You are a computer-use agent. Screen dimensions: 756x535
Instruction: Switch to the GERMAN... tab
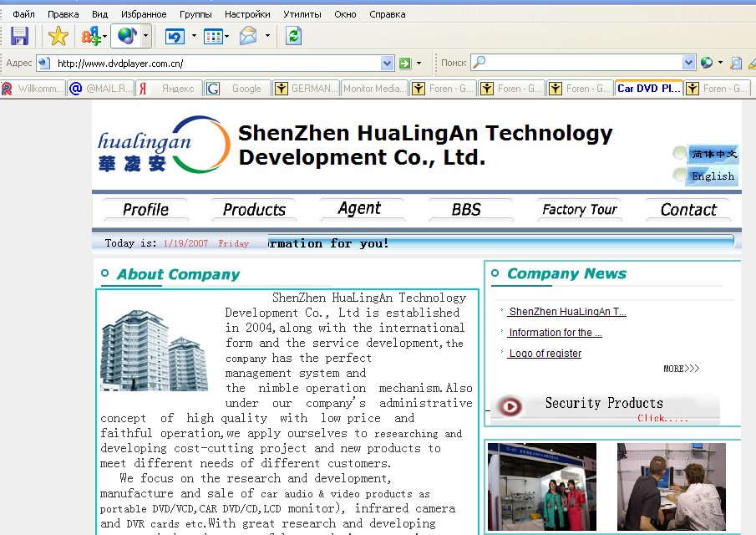307,89
